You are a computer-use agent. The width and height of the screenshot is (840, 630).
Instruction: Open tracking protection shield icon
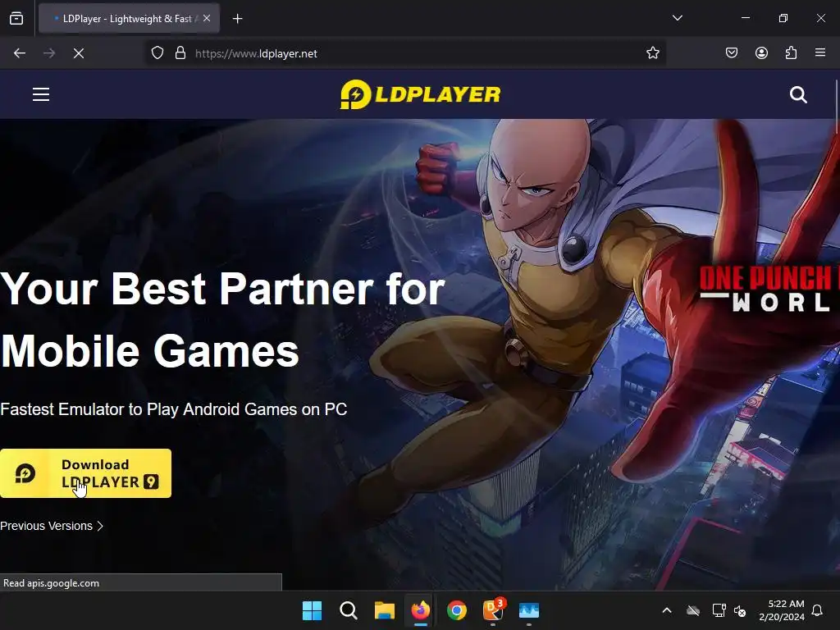click(x=157, y=53)
